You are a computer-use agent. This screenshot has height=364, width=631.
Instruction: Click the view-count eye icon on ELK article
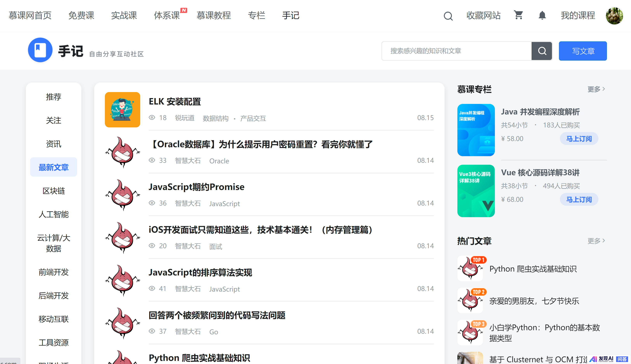tap(152, 118)
